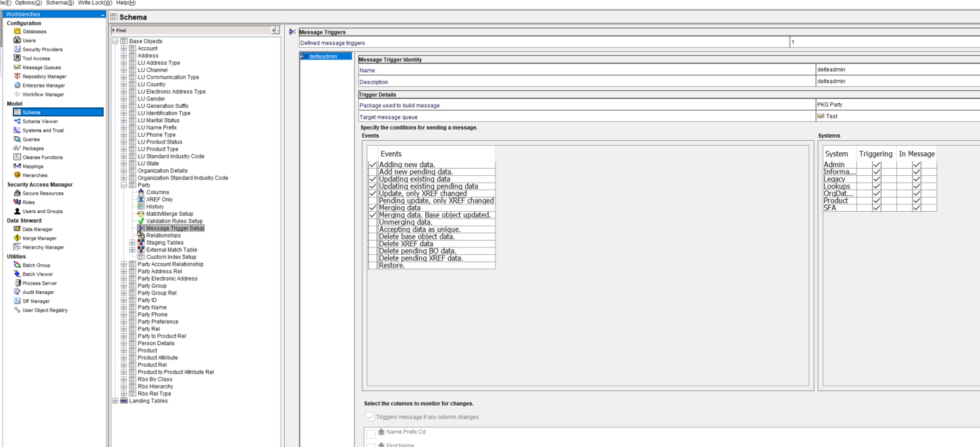
Task: Select the delteadmin message trigger
Action: point(326,56)
